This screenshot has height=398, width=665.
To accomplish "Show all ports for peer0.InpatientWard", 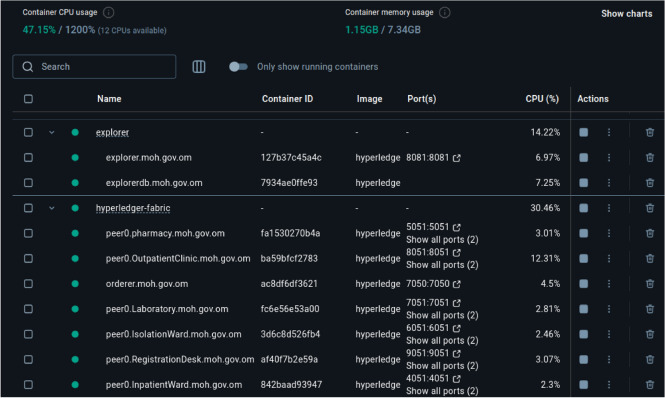I will [442, 391].
